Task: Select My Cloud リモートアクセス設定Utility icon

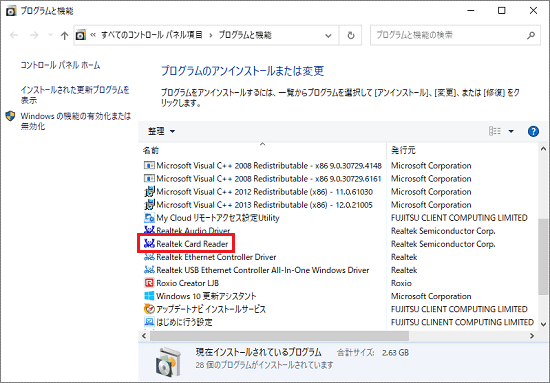Action: [x=149, y=218]
